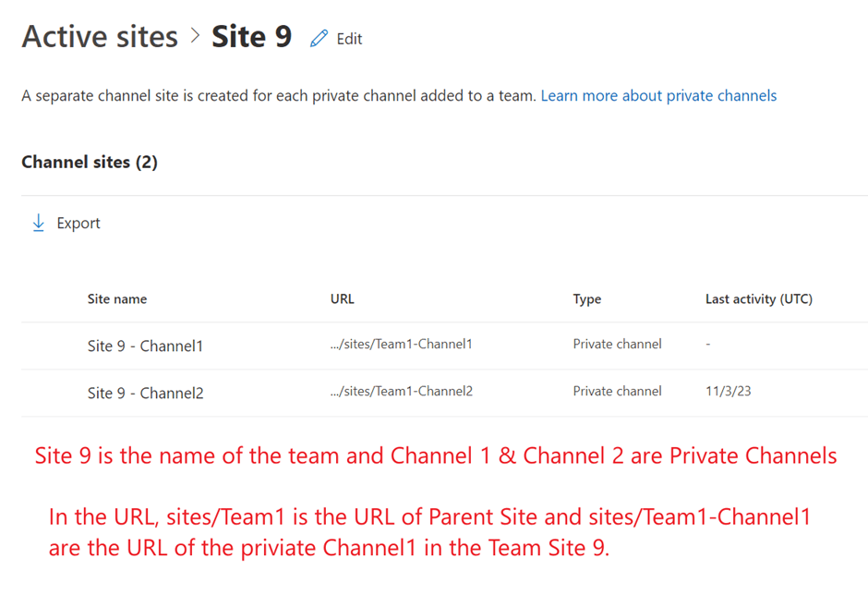Click the Edit label next to Site 9

349,39
